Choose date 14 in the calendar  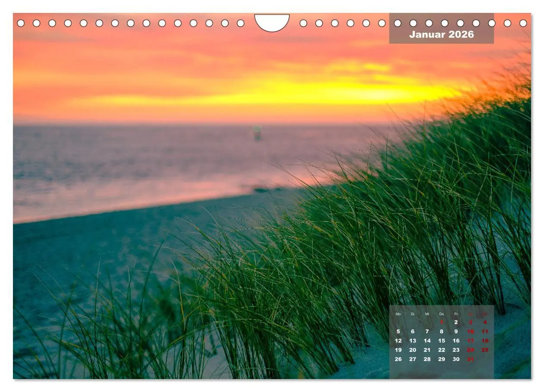tap(427, 341)
